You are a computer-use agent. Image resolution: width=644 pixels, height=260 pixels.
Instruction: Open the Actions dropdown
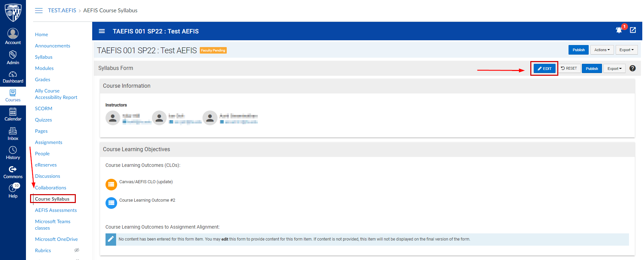602,50
